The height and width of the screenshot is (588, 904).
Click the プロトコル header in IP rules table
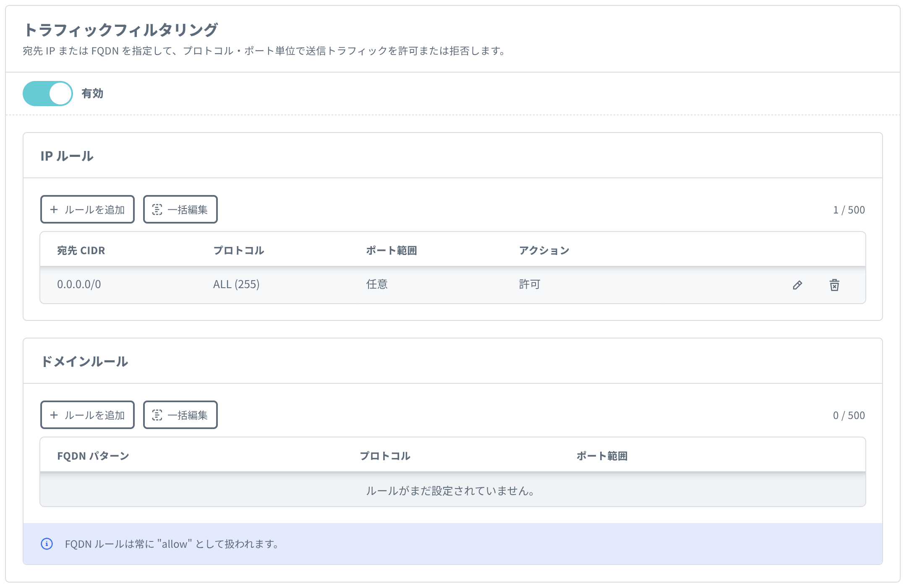tap(239, 250)
